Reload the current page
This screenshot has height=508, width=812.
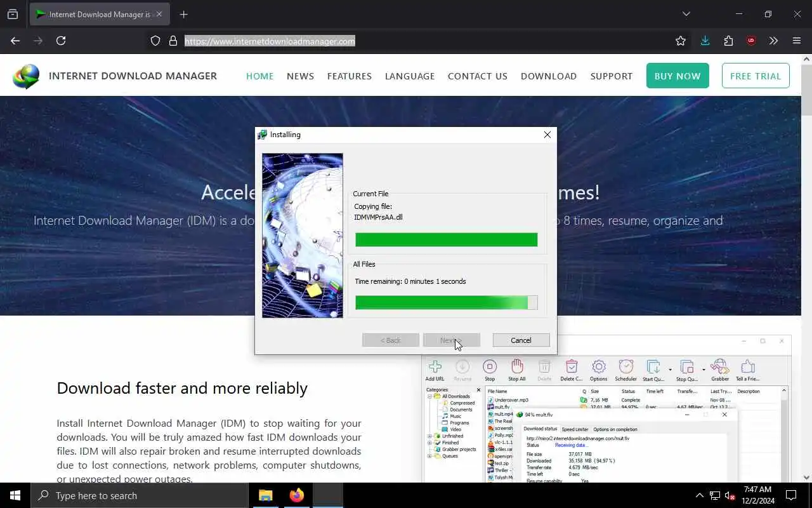61,41
